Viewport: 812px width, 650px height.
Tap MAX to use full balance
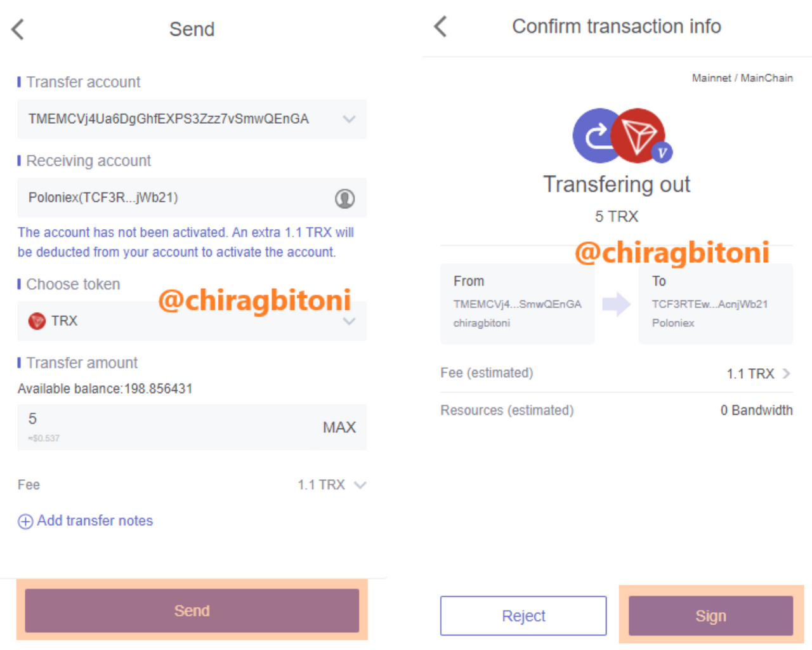click(x=339, y=428)
